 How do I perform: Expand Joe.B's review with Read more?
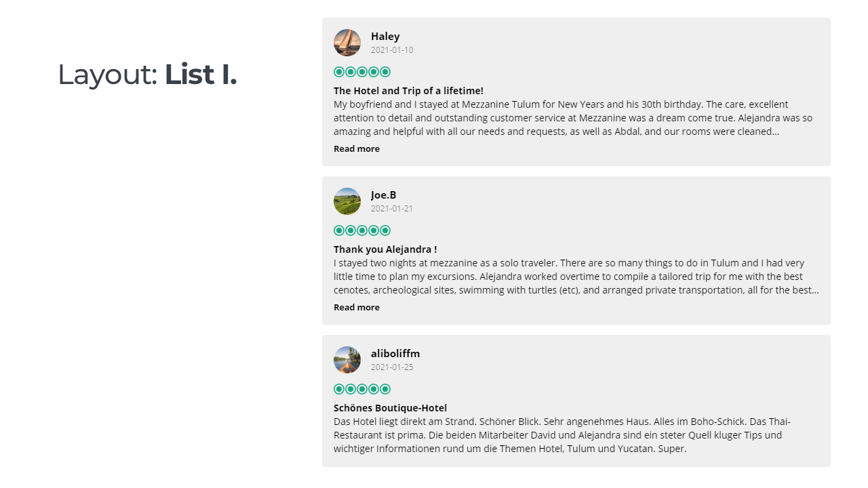357,308
